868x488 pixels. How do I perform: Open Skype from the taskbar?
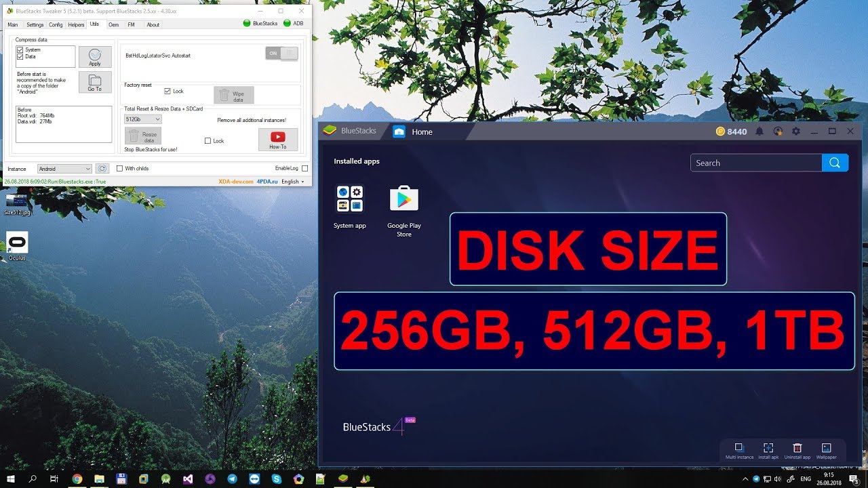(277, 479)
